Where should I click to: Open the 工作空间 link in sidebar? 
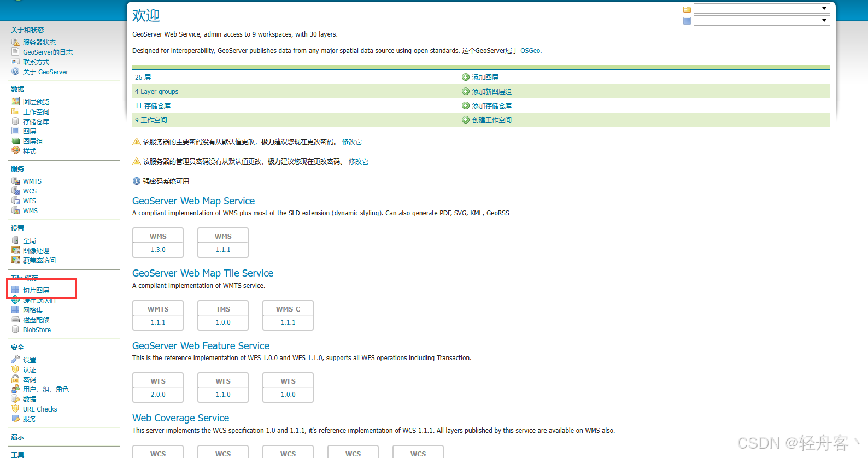click(36, 112)
